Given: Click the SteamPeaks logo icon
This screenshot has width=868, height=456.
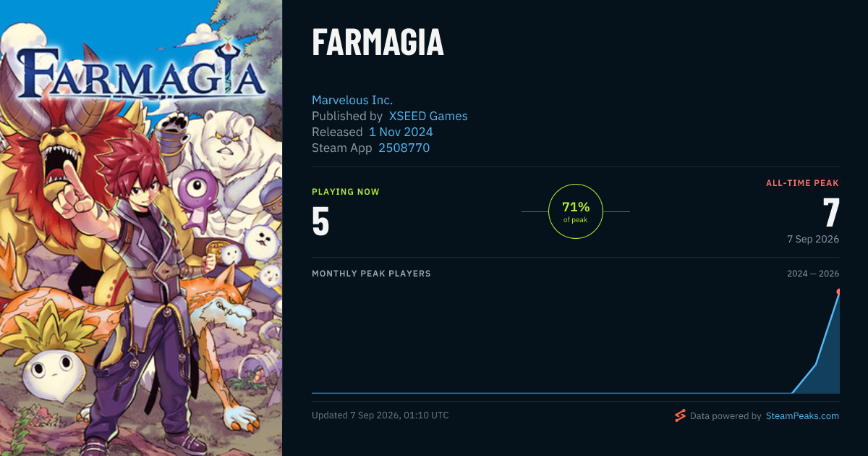Looking at the screenshot, I should tap(680, 415).
